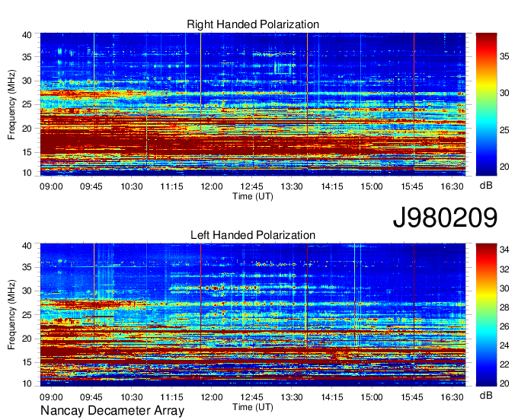The height and width of the screenshot is (420, 518).
Task: Click the 35 dB tick on the Right Handed colorbar
Action: (504, 56)
